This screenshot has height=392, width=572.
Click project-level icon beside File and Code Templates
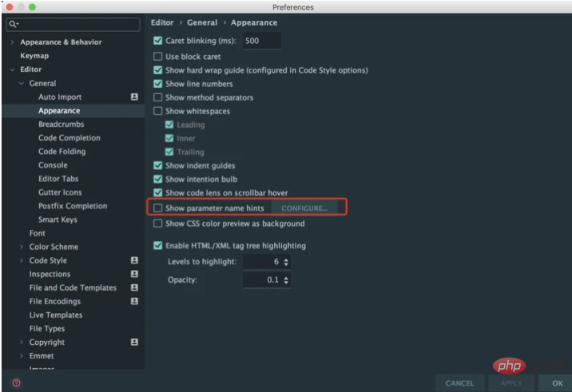point(134,288)
